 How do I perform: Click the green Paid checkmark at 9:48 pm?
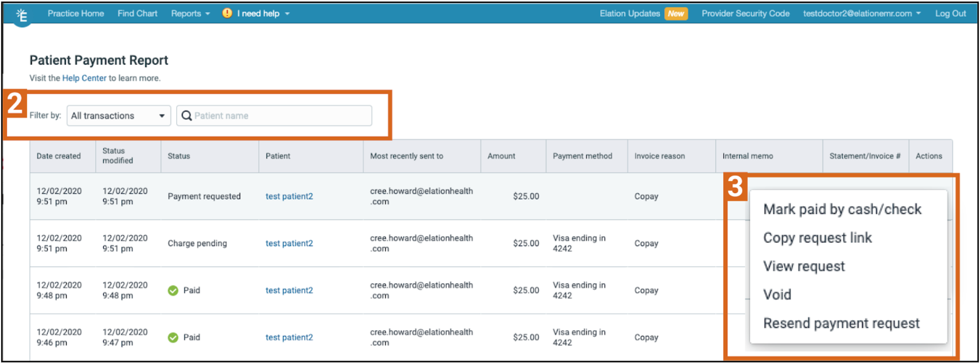coord(173,291)
